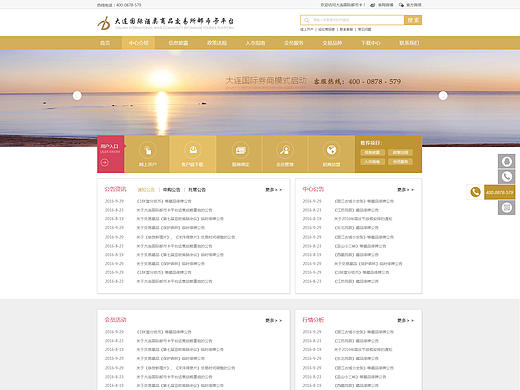520x390 pixels.
Task: Click 更多>> link in 行情分析 panel
Action: pos(405,320)
